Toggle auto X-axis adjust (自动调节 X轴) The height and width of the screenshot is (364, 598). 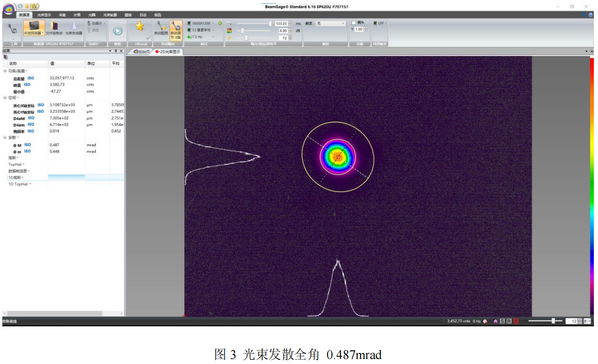(x=175, y=28)
